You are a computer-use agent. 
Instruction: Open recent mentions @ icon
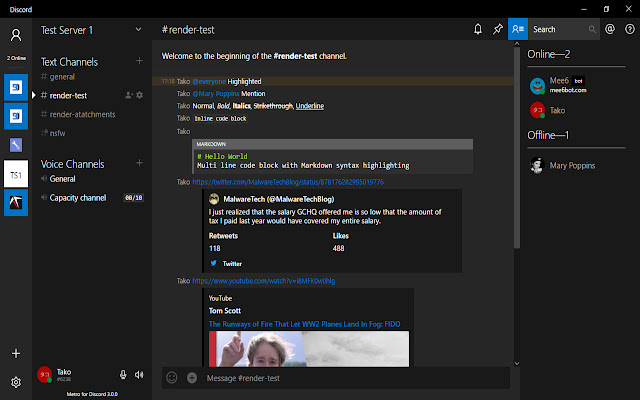coord(609,30)
